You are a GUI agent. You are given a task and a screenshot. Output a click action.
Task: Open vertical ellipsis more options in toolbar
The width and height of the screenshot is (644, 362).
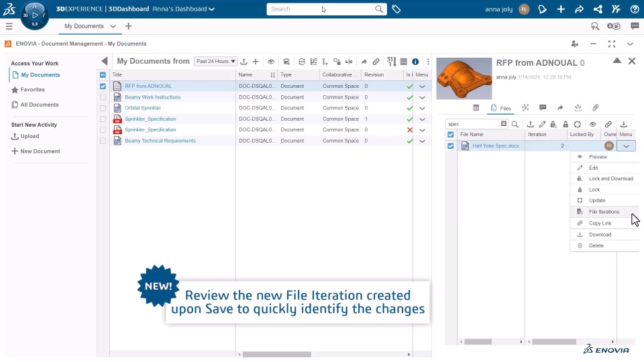coord(428,62)
